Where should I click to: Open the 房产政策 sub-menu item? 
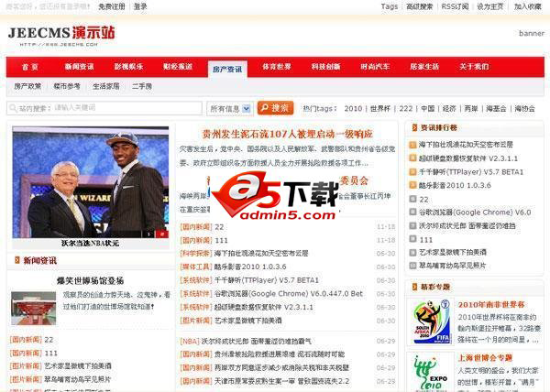point(27,86)
